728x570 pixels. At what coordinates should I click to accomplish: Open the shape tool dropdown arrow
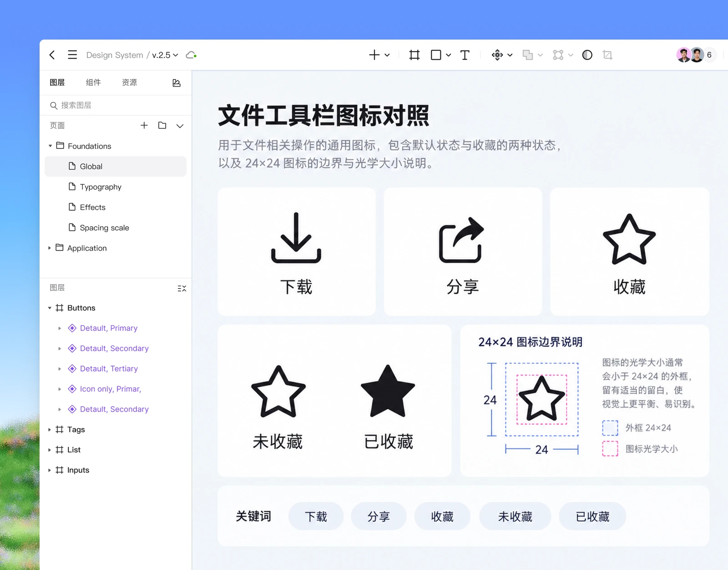coord(449,55)
